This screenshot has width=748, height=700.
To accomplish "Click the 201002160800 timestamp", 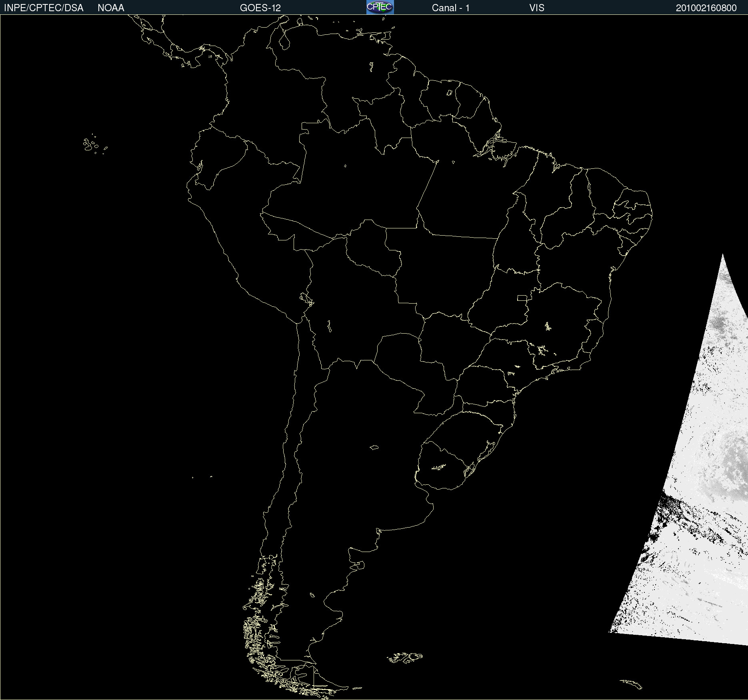I will pyautogui.click(x=706, y=8).
